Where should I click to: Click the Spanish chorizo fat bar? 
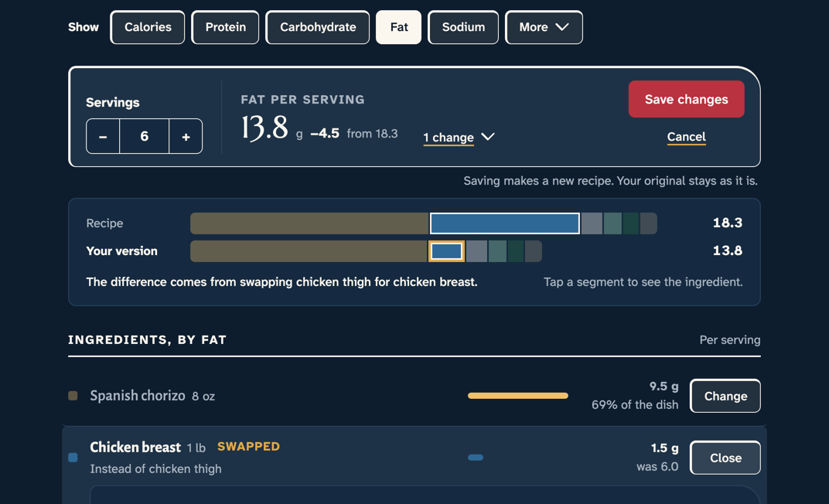pos(518,396)
